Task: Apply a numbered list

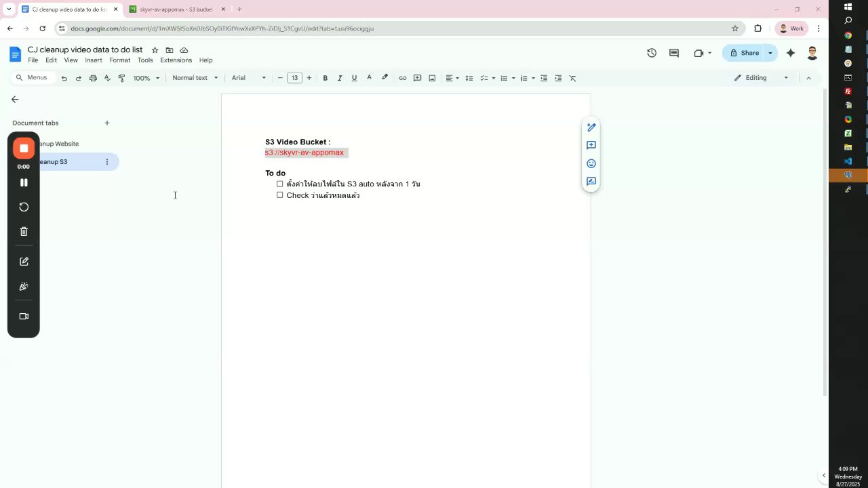Action: tap(524, 78)
